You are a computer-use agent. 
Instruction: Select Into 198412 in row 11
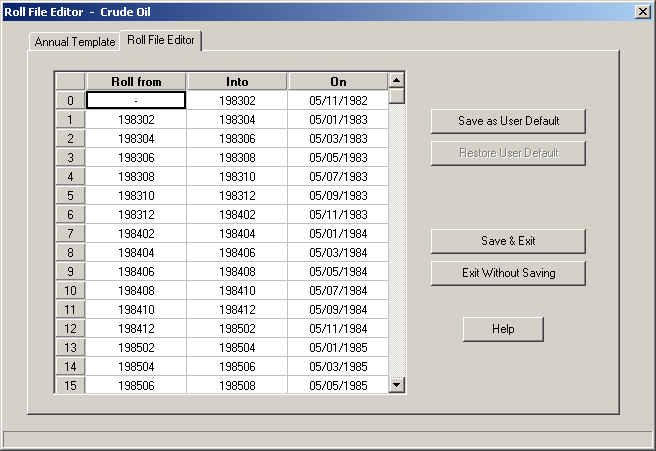[x=237, y=310]
